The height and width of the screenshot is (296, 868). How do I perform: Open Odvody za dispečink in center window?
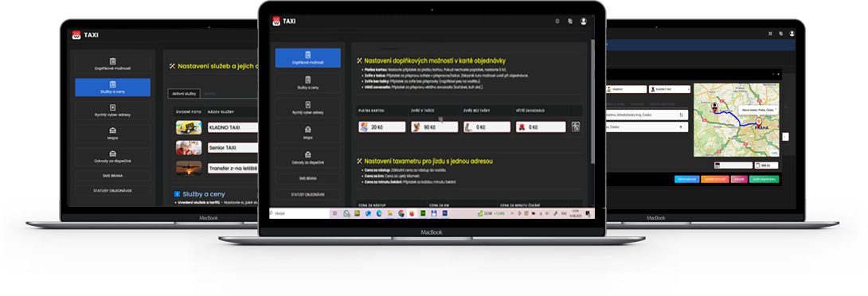pos(308,158)
